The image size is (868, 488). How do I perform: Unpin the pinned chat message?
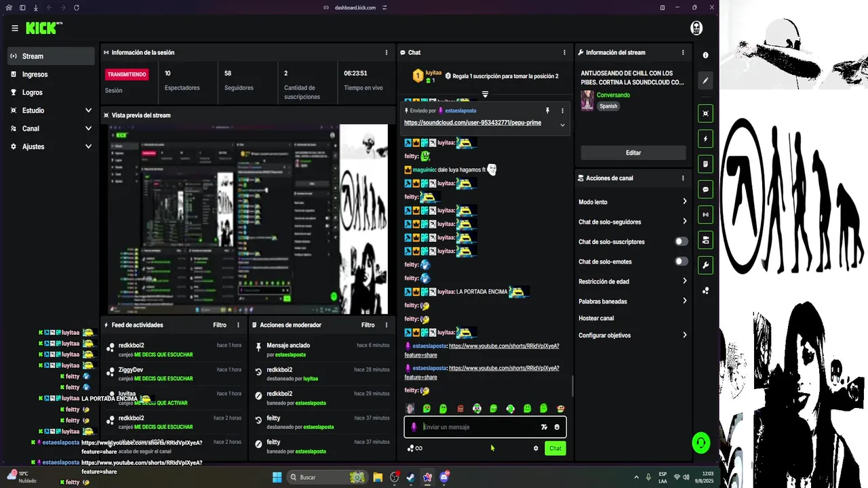[547, 110]
